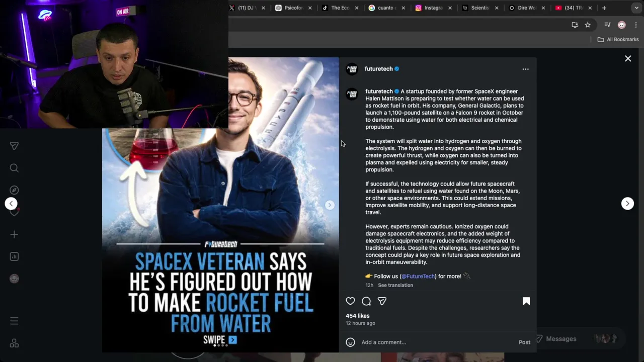Screen dimensions: 644x362
Task: Open comments with the speech bubble icon
Action: coord(366,301)
